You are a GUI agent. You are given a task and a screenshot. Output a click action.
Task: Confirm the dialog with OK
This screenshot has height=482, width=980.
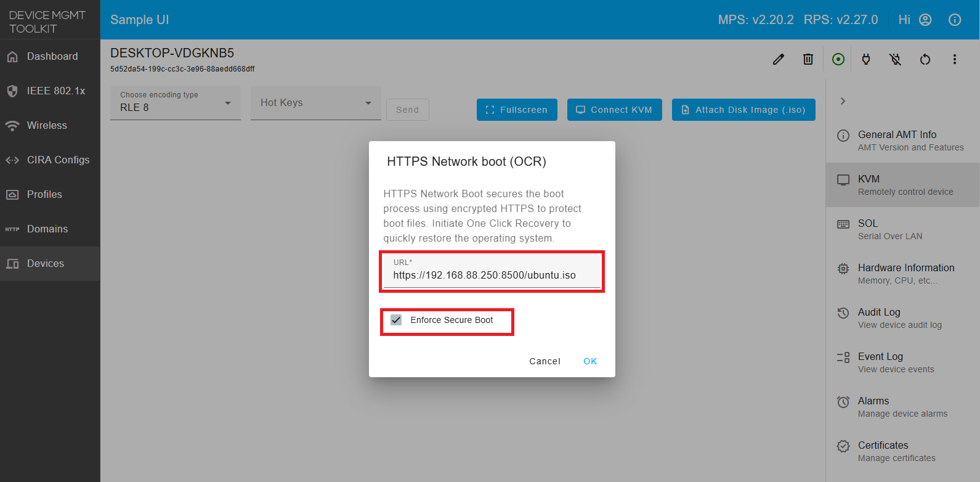tap(590, 361)
